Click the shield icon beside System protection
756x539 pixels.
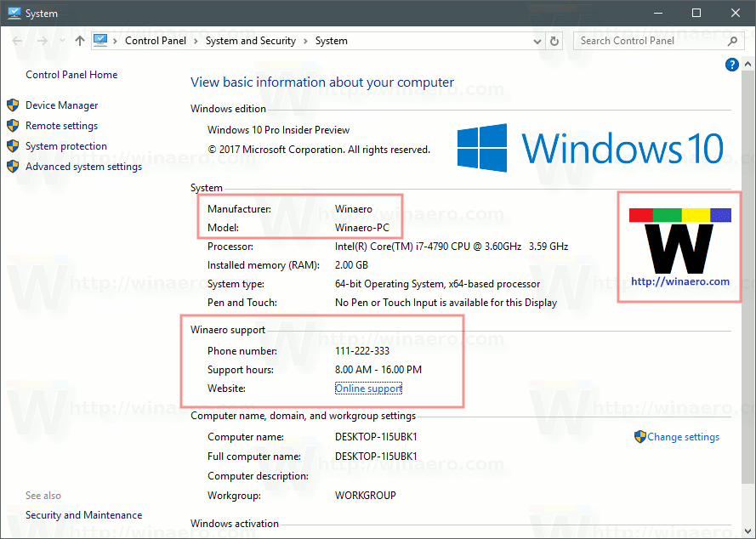pos(12,145)
